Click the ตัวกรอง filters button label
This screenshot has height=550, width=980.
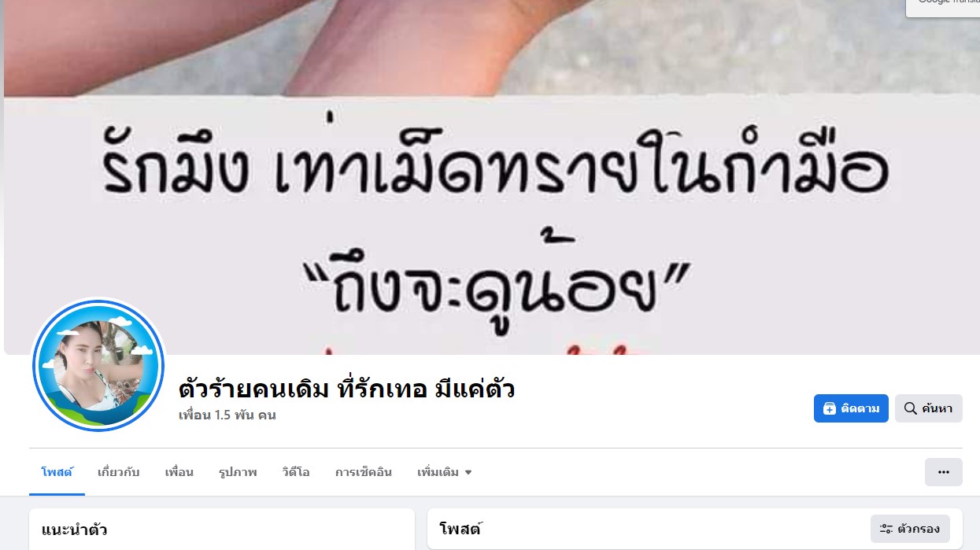click(919, 529)
